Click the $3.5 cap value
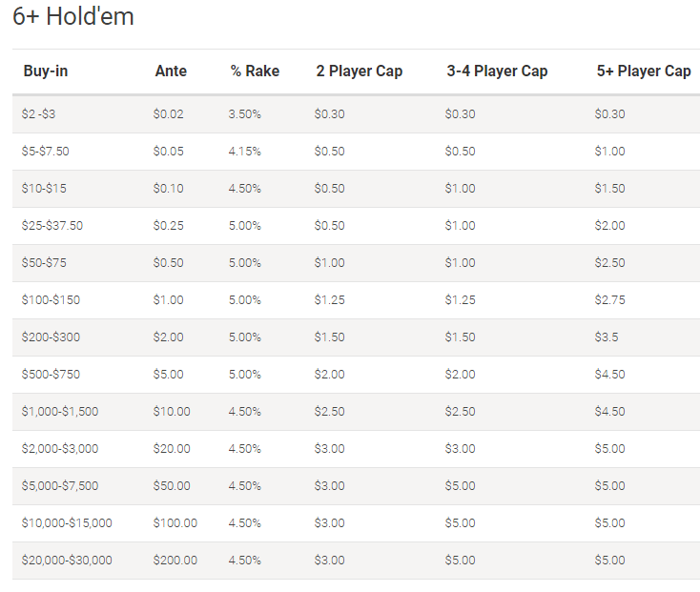Viewport: 700px width, 592px height. tap(607, 337)
